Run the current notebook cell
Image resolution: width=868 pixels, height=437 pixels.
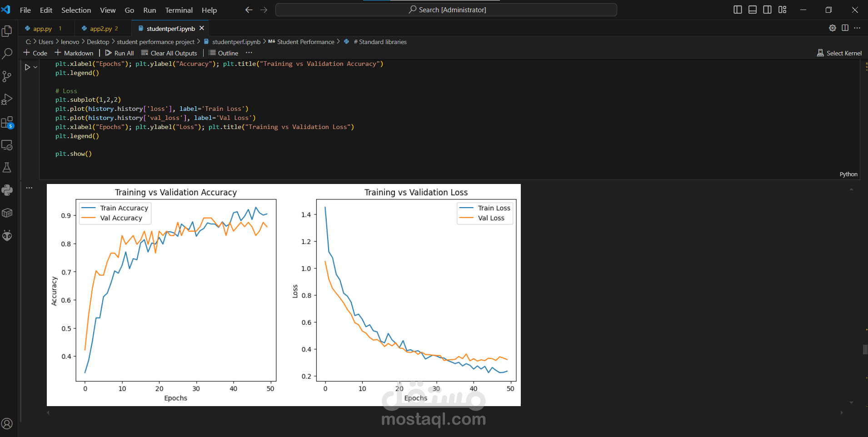[x=27, y=67]
